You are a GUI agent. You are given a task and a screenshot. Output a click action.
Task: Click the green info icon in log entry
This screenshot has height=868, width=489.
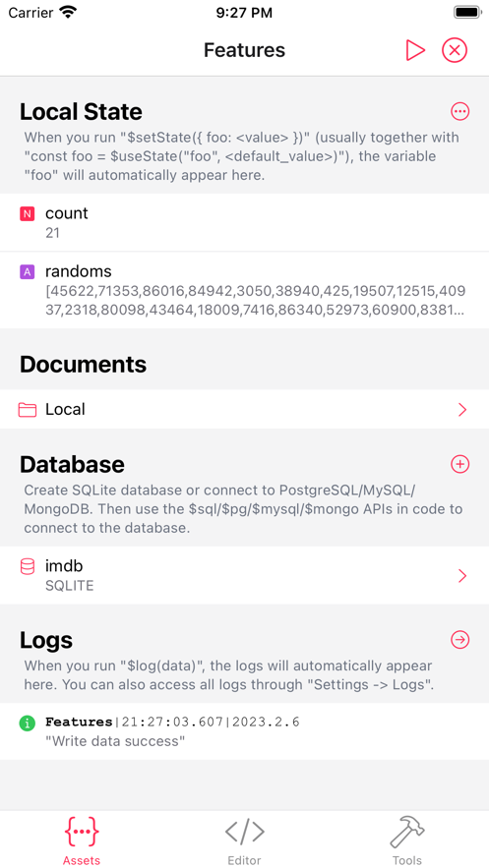pyautogui.click(x=28, y=723)
